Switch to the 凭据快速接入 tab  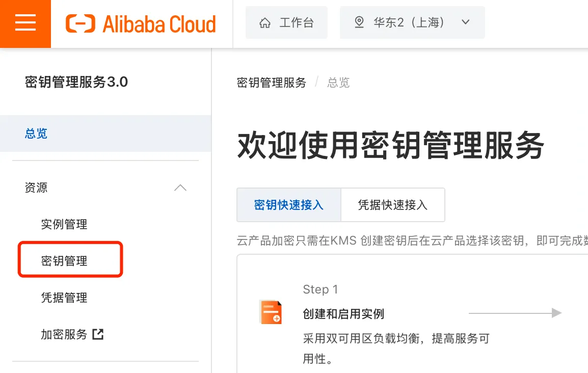click(392, 205)
